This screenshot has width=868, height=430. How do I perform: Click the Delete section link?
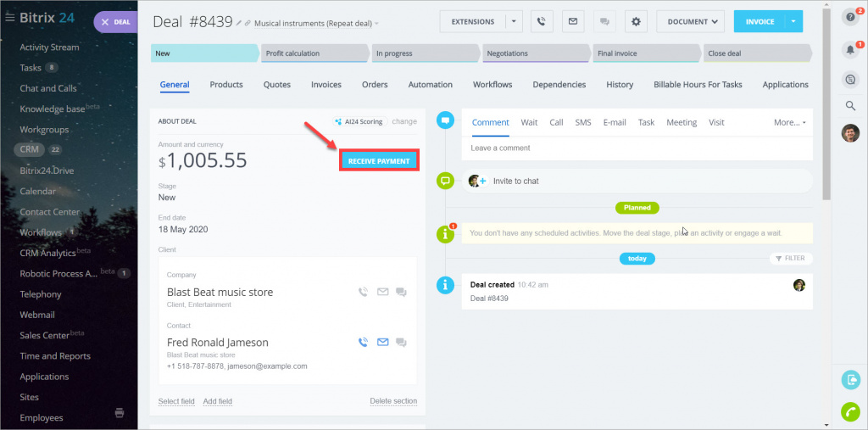pyautogui.click(x=393, y=401)
